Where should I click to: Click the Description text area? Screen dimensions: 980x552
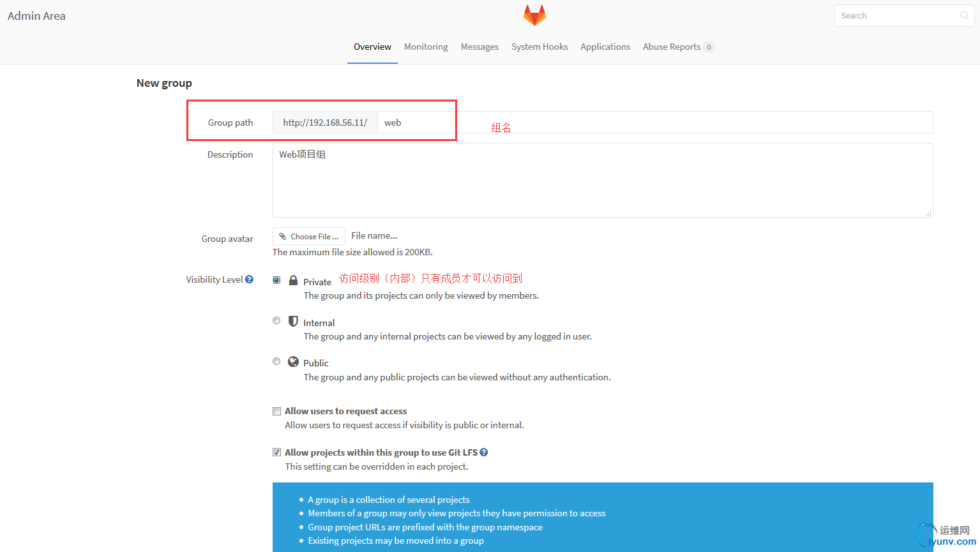[603, 180]
